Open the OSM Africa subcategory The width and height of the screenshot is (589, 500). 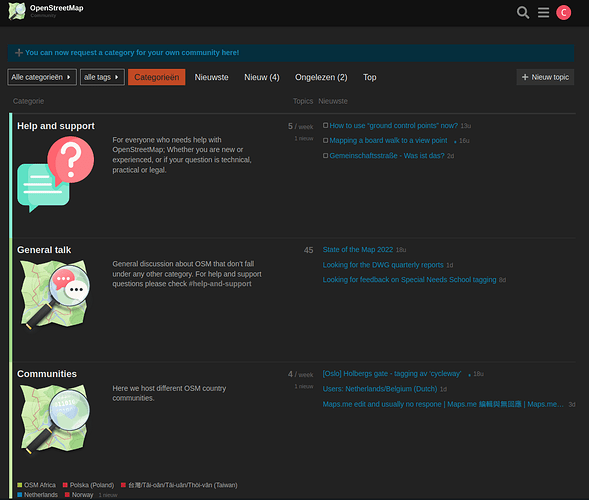[36, 485]
